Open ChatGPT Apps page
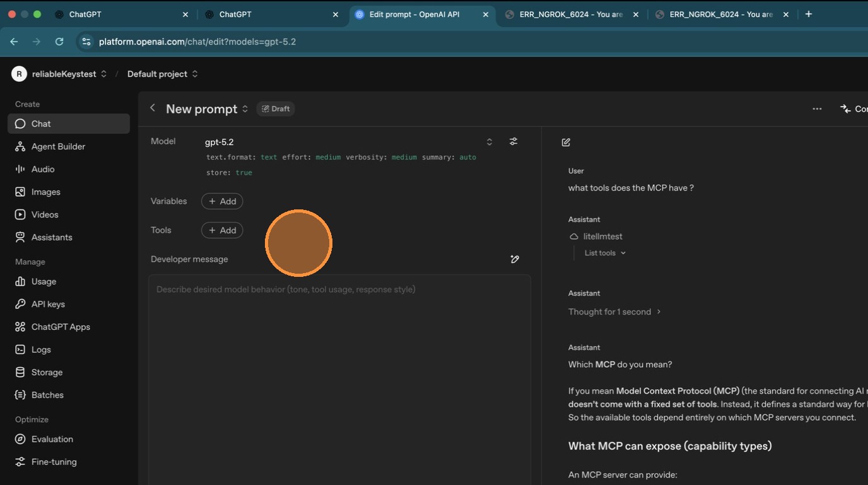The height and width of the screenshot is (485, 868). click(x=68, y=327)
